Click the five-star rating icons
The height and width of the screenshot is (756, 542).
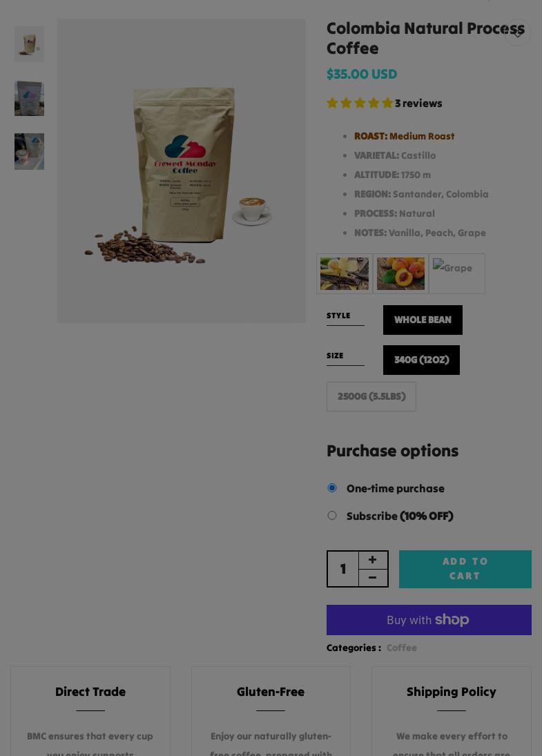[360, 103]
